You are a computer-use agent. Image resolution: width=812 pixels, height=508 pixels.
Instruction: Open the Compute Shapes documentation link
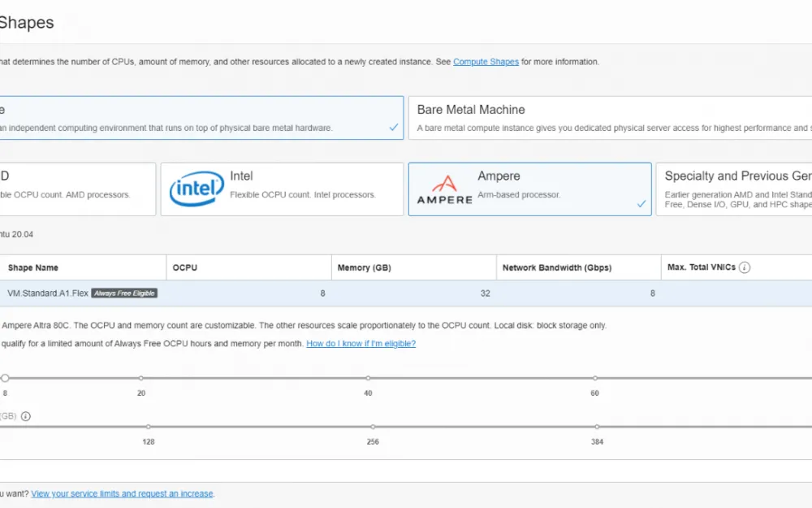[x=486, y=62]
